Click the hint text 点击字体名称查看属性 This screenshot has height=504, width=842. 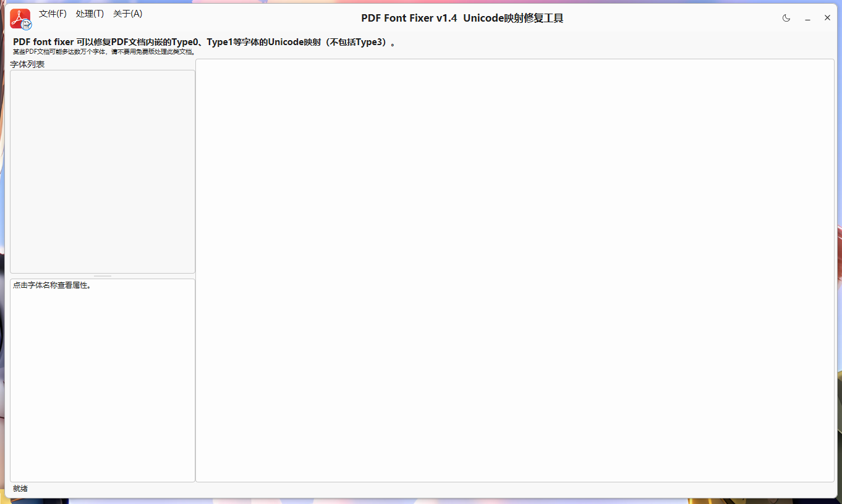click(51, 285)
